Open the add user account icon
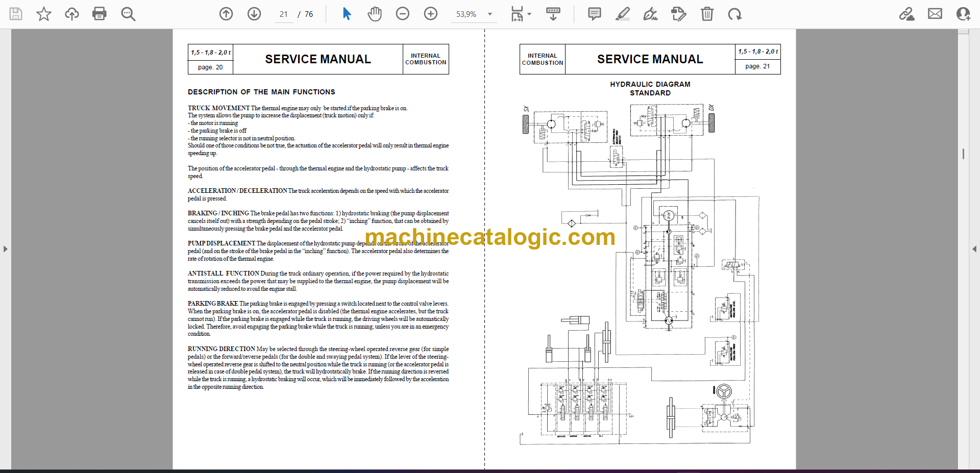Screen dimensions: 980x473 [963, 14]
